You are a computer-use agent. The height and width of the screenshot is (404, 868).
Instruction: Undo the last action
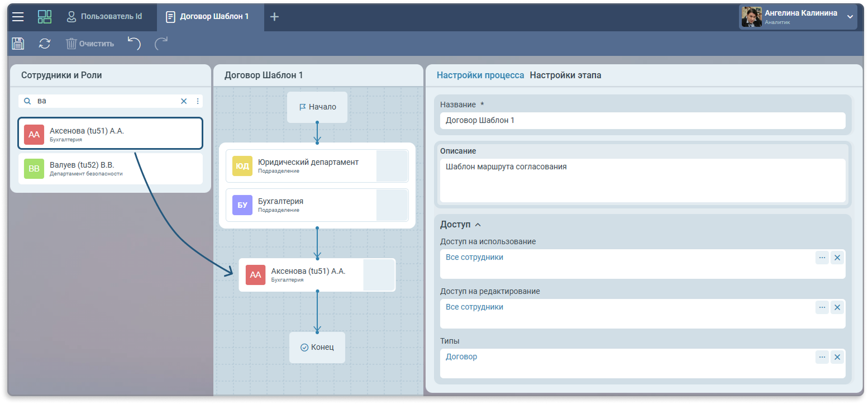point(134,44)
